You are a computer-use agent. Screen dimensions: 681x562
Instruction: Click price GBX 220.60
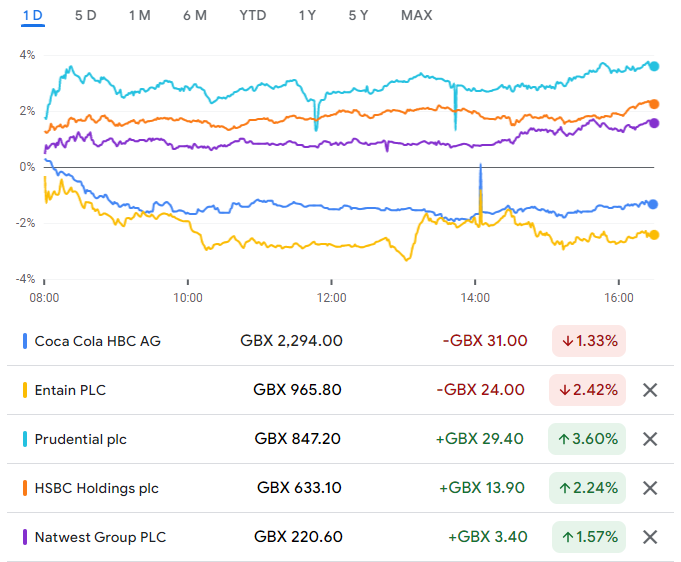pyautogui.click(x=298, y=537)
